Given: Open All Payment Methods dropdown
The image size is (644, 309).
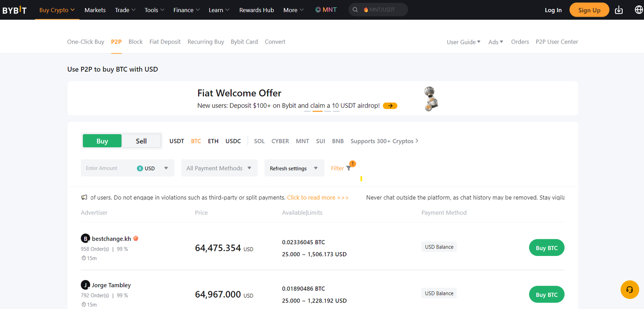Looking at the screenshot, I should pyautogui.click(x=219, y=168).
